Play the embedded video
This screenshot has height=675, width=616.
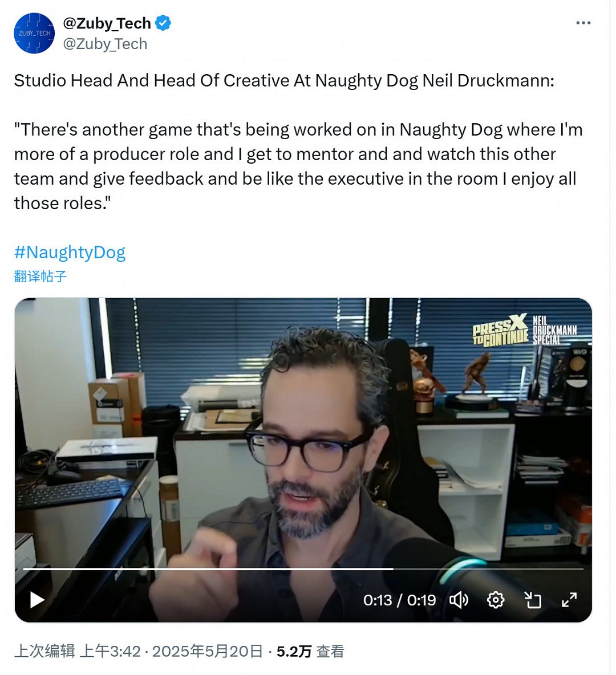click(37, 600)
